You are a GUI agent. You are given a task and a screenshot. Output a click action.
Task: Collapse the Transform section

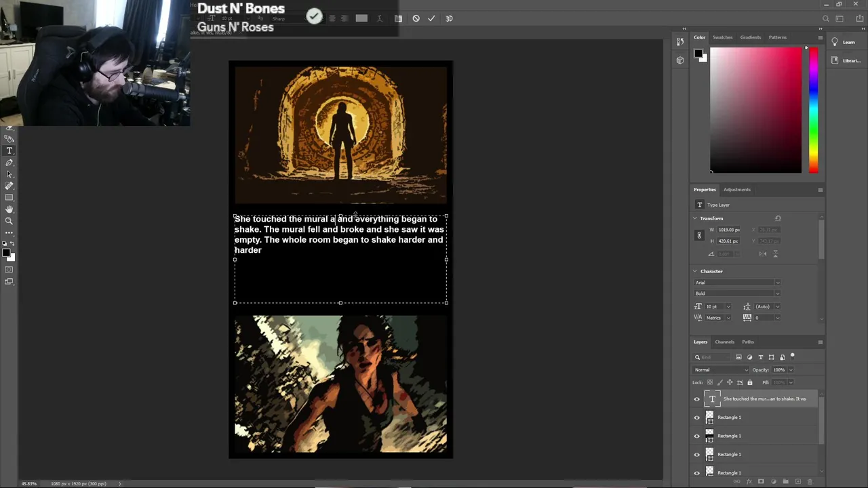click(x=695, y=218)
